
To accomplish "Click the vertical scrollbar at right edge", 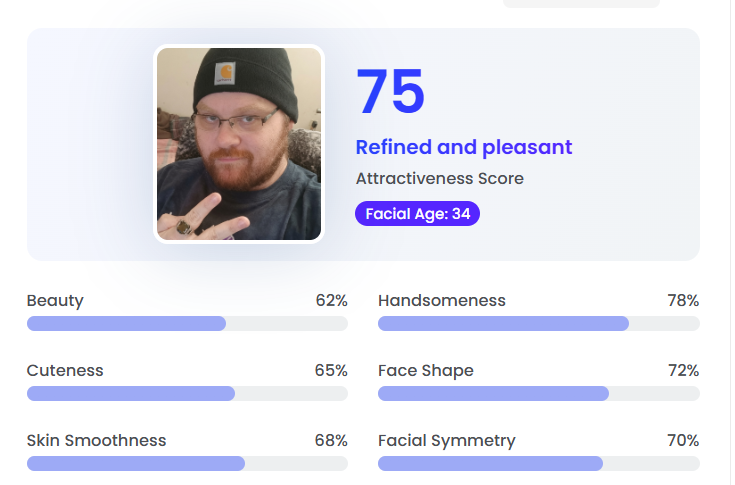I will (x=733, y=242).
